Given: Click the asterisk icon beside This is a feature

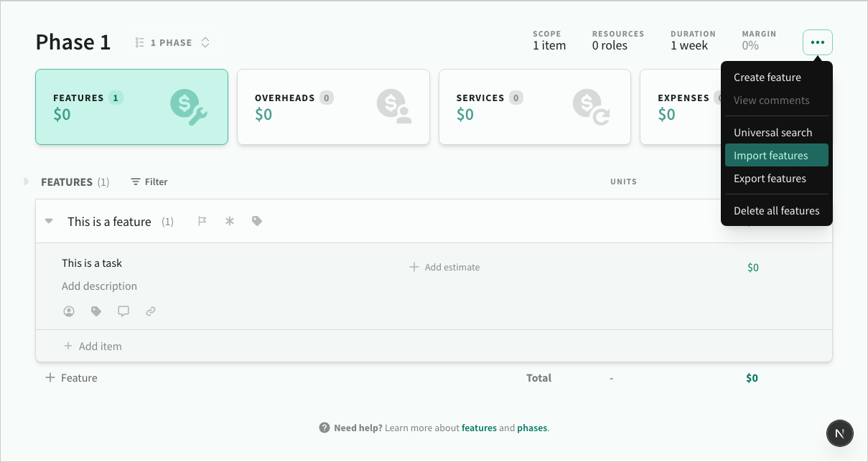Looking at the screenshot, I should [230, 222].
